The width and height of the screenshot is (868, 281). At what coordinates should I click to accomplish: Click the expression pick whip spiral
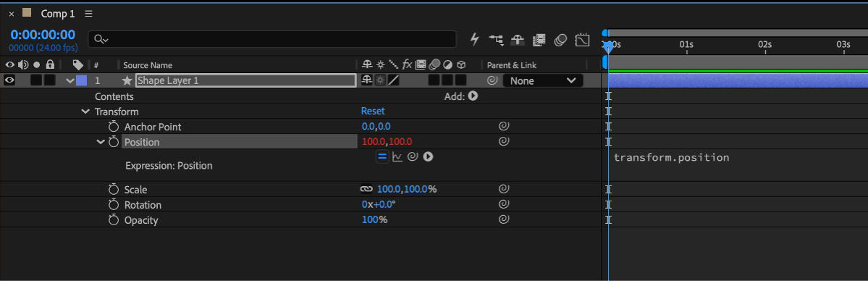pos(412,157)
